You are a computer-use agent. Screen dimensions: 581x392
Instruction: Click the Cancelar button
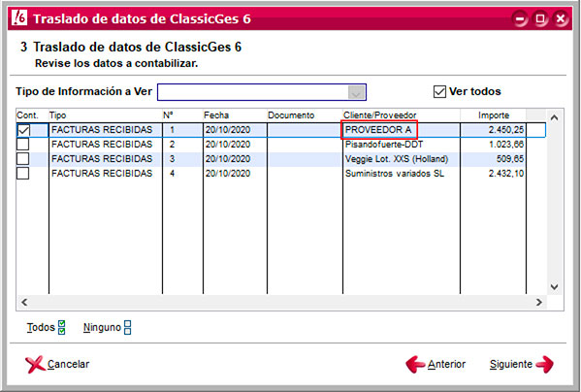[x=57, y=364]
